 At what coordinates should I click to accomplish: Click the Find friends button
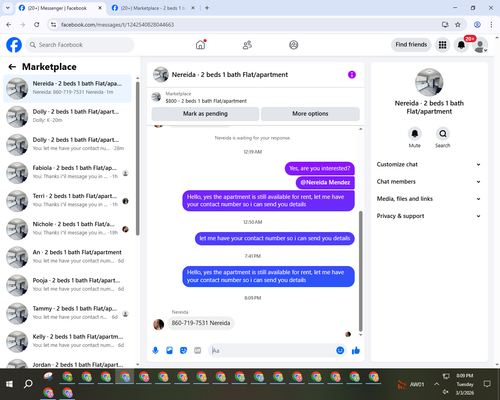pos(411,45)
